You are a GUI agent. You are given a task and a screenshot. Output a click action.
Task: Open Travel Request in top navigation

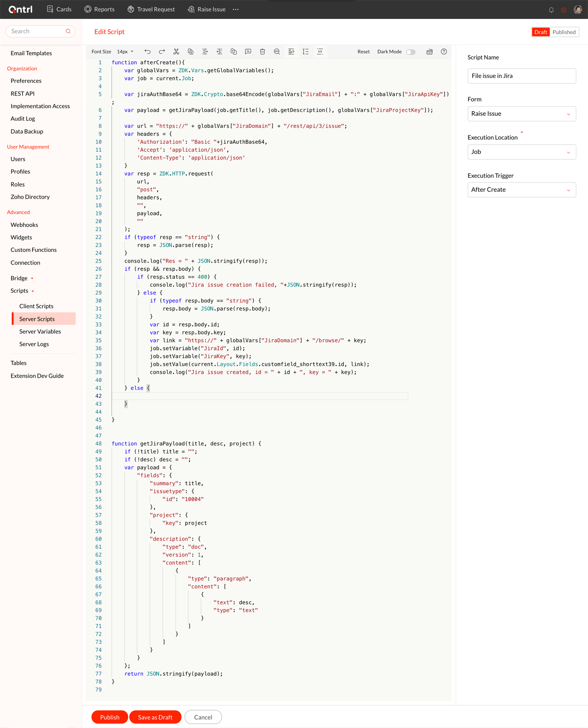point(151,9)
